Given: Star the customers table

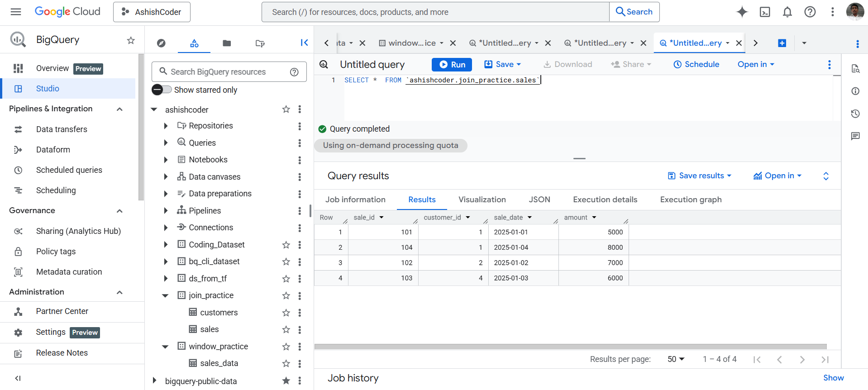Looking at the screenshot, I should click(x=286, y=313).
